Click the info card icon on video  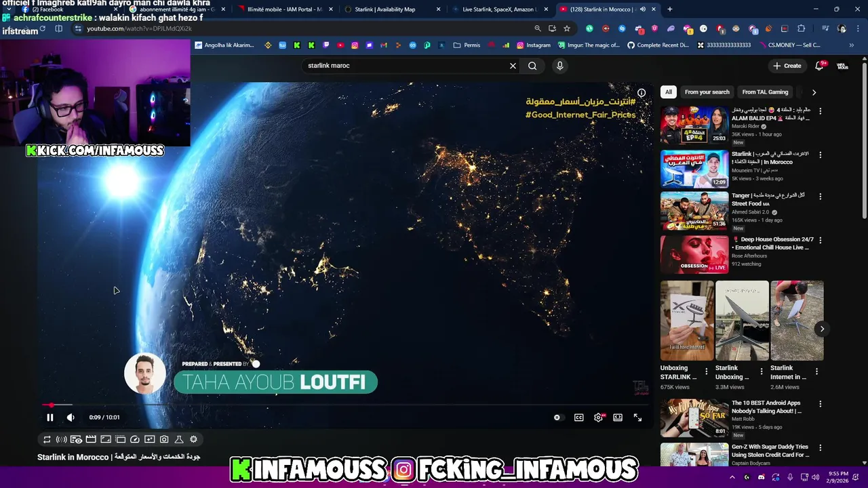point(642,93)
